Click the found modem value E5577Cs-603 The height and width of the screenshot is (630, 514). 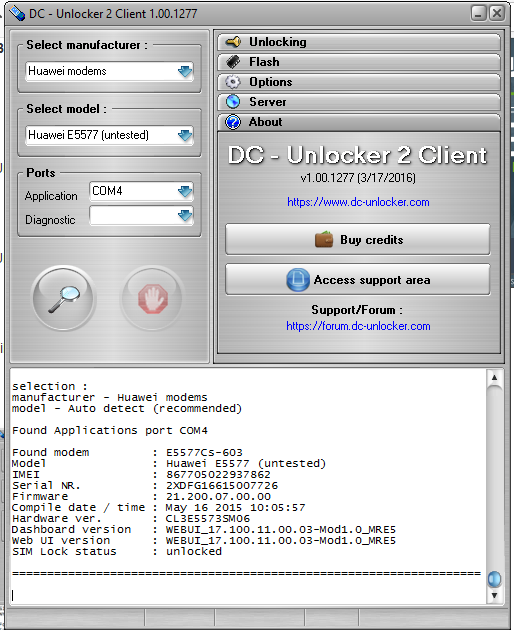click(x=204, y=452)
